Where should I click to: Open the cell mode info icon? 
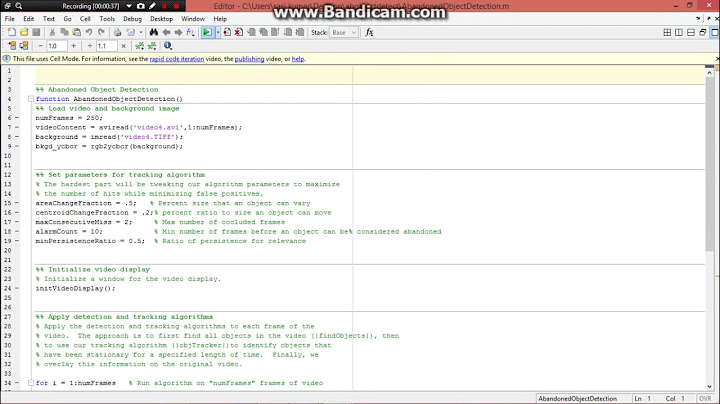point(168,45)
